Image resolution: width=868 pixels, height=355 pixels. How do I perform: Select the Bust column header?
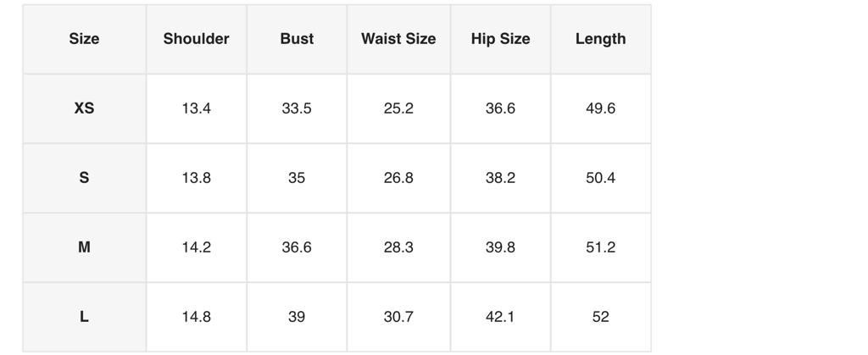tap(297, 39)
